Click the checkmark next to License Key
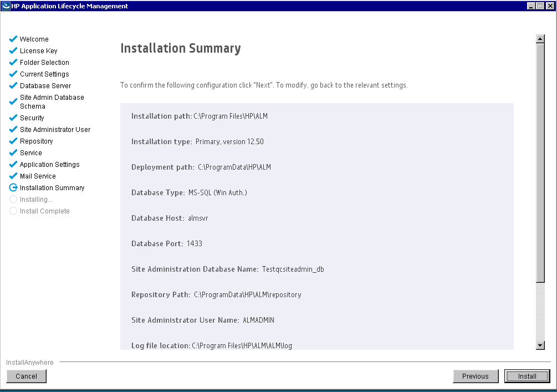 tap(13, 50)
